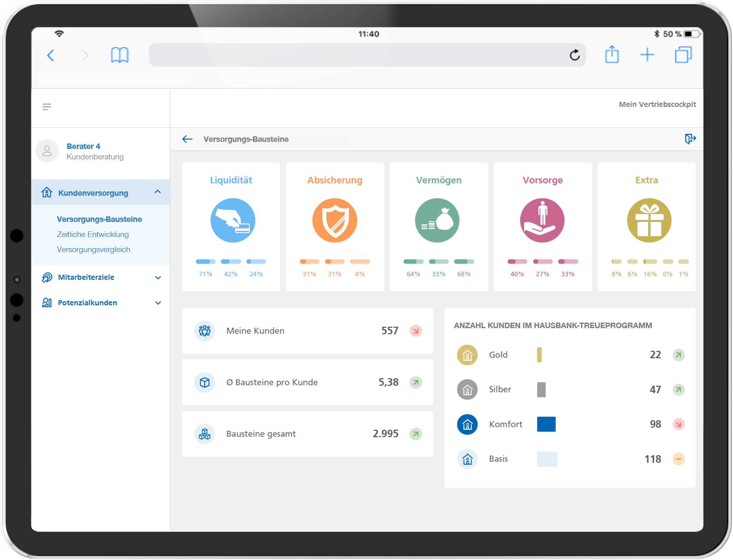Click the Komfort tier bar chart
Screen dimensions: 733x560
click(x=546, y=424)
